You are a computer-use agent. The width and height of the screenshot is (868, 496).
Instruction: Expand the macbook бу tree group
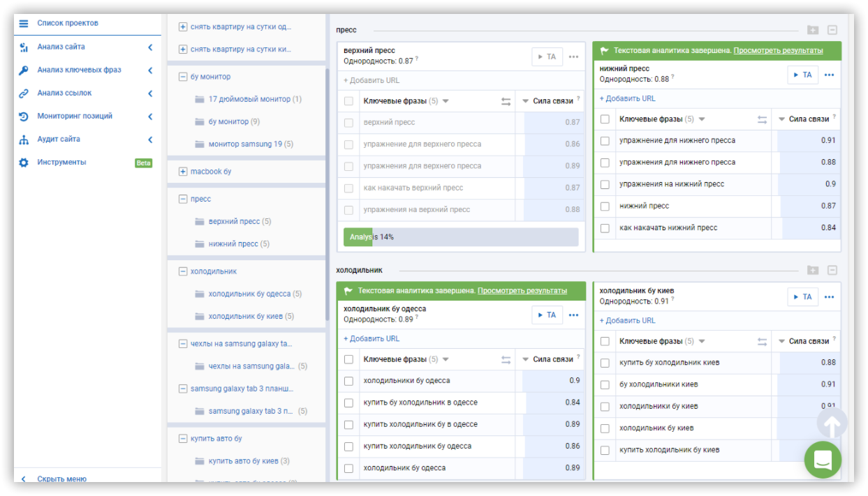(x=183, y=172)
